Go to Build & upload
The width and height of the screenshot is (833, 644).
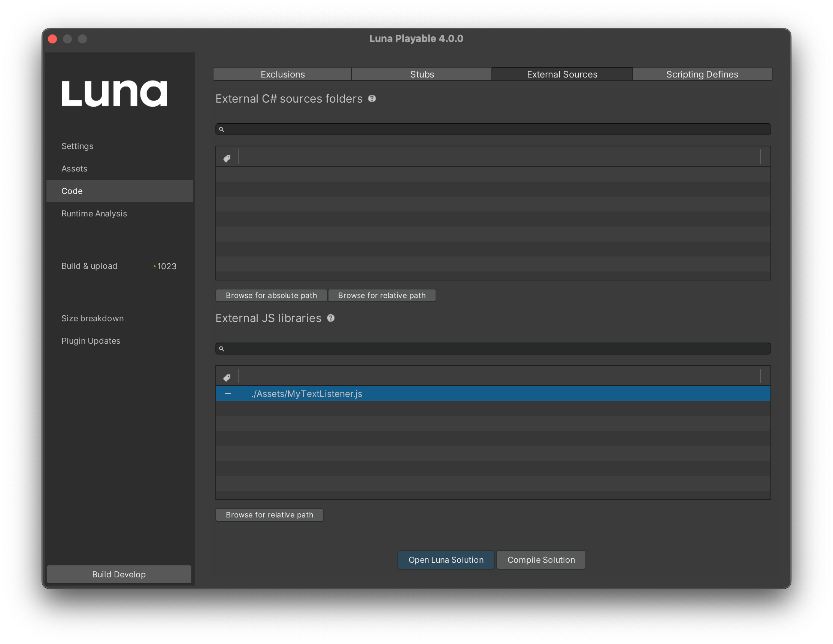pos(89,266)
